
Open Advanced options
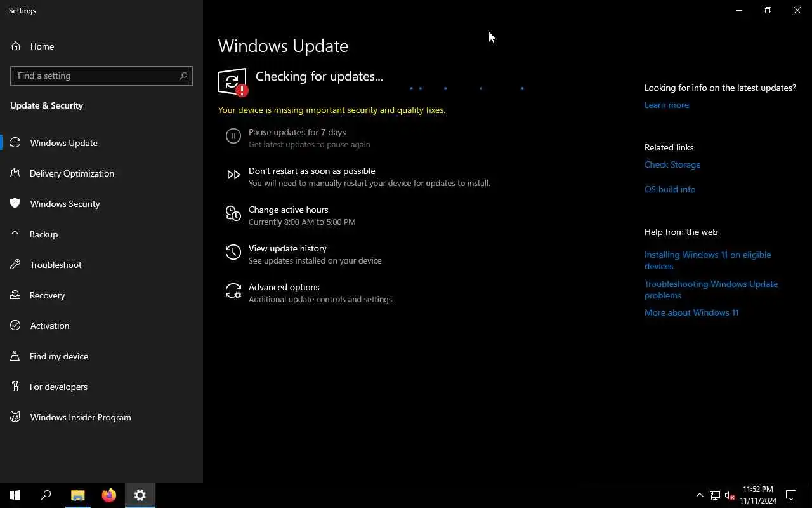(x=284, y=288)
